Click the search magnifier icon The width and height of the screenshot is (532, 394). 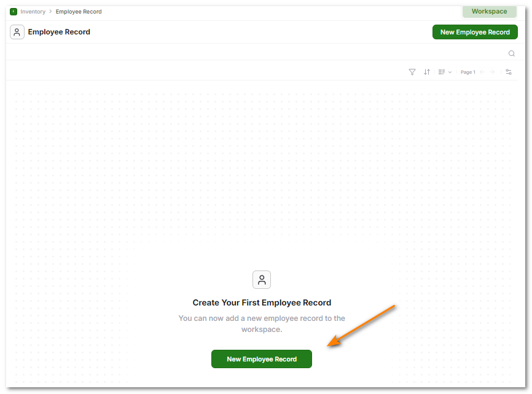pos(511,53)
